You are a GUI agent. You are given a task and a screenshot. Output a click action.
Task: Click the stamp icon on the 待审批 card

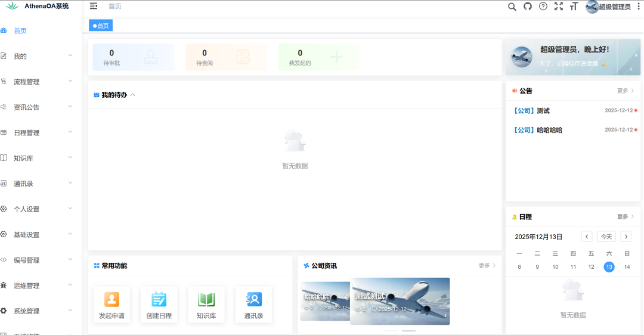coord(151,57)
